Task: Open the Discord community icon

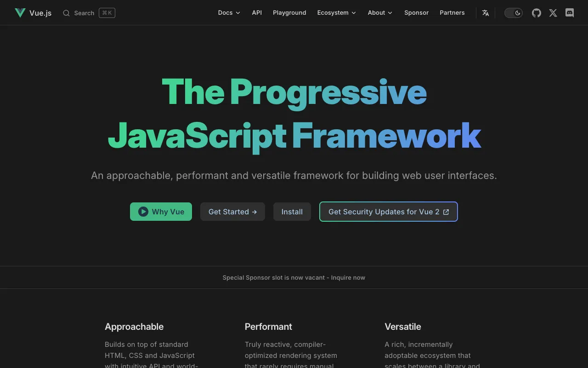Action: 570,12
